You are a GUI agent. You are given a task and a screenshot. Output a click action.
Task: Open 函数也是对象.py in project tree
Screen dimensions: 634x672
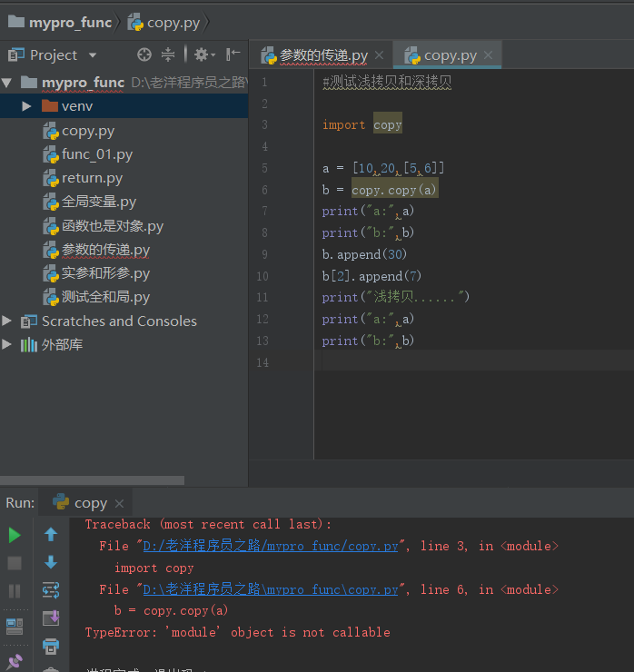113,226
